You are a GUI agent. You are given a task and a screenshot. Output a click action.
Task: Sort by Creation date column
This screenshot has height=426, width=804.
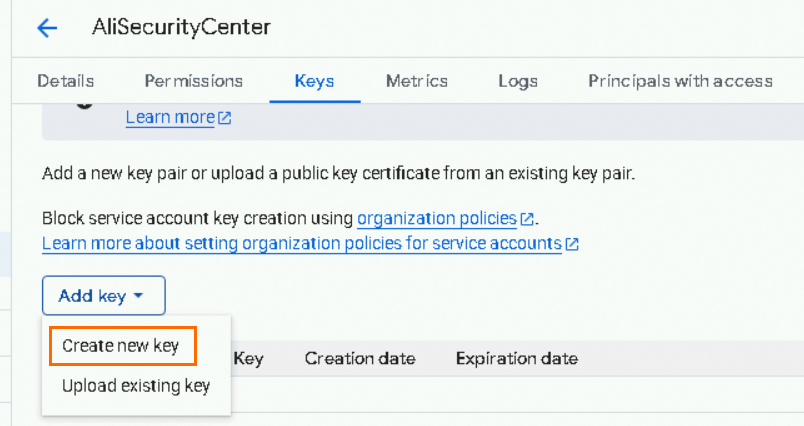(360, 358)
